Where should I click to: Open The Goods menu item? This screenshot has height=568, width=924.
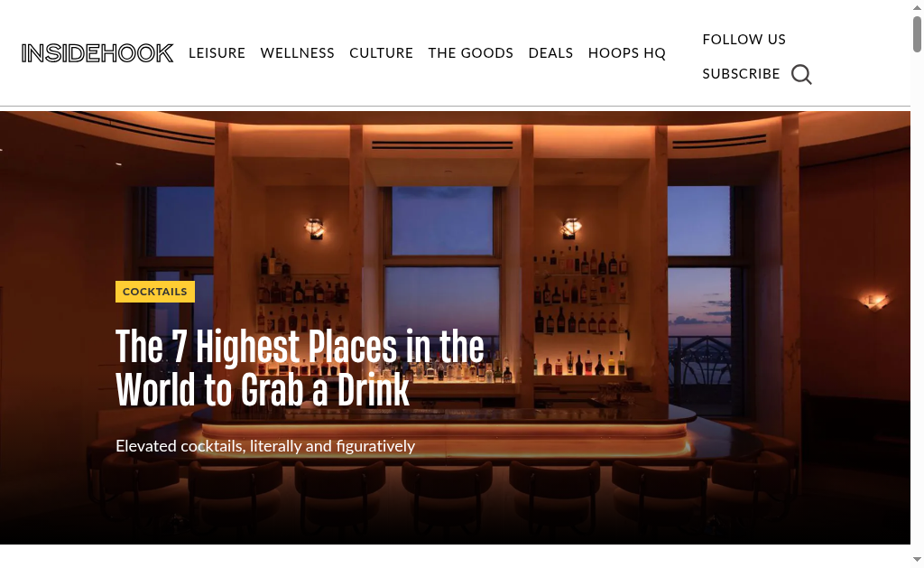click(471, 53)
